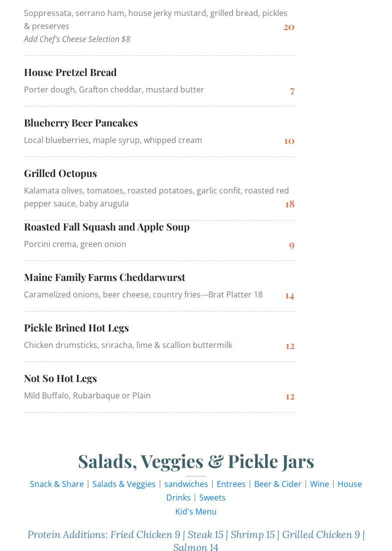Click Roasted Fall Squash and Apple Soup title
392x551 pixels.
pos(107,226)
